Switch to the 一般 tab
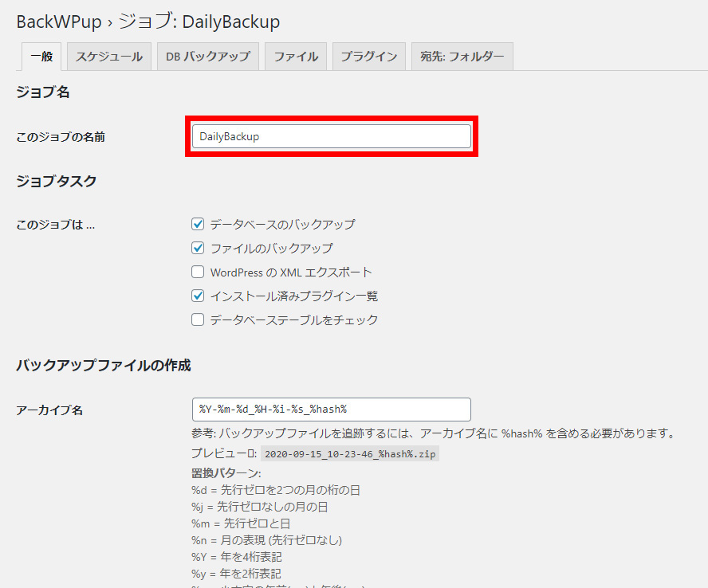This screenshot has height=588, width=708. point(41,57)
